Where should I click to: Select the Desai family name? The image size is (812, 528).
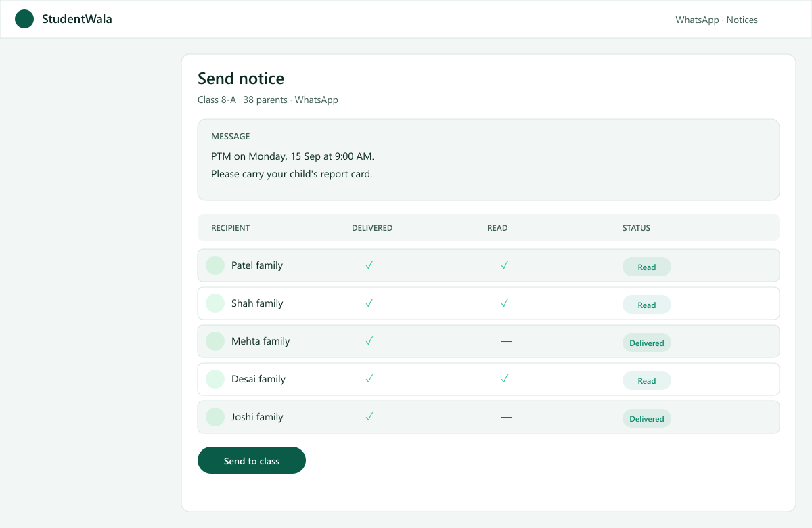point(258,379)
